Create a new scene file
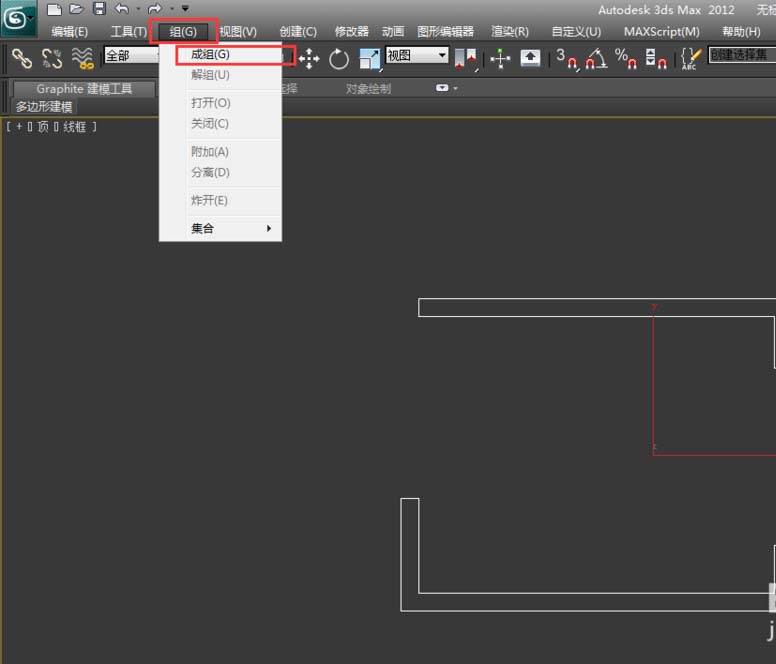 click(54, 9)
